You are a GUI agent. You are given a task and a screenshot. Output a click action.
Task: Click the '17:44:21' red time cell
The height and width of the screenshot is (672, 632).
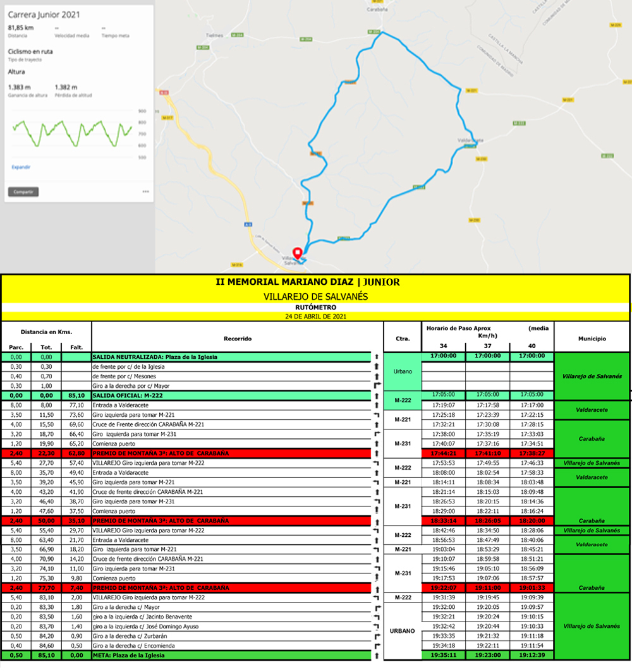pyautogui.click(x=443, y=453)
